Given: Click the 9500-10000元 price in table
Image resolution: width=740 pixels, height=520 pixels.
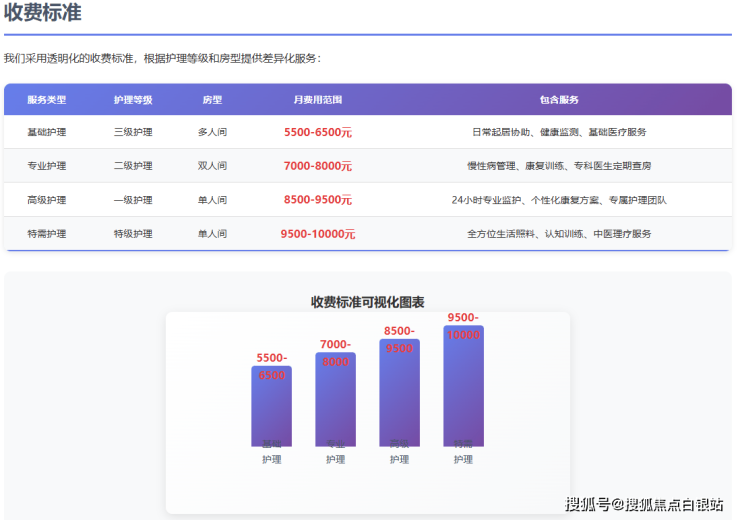Looking at the screenshot, I should (317, 234).
